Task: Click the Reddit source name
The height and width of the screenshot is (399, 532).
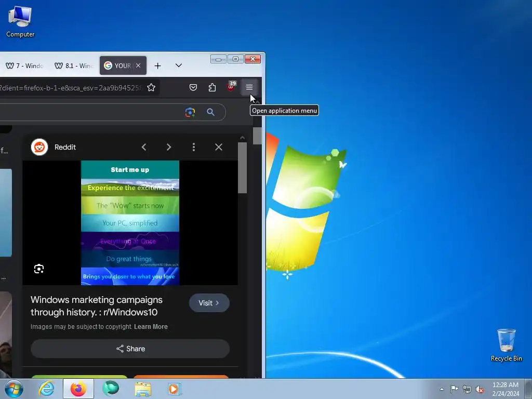Action: 65,147
